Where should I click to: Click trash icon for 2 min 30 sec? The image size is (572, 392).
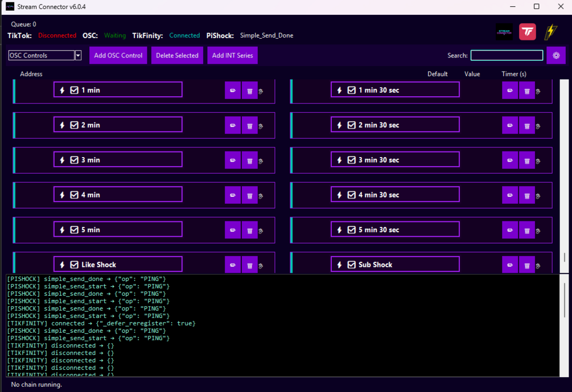[527, 125]
